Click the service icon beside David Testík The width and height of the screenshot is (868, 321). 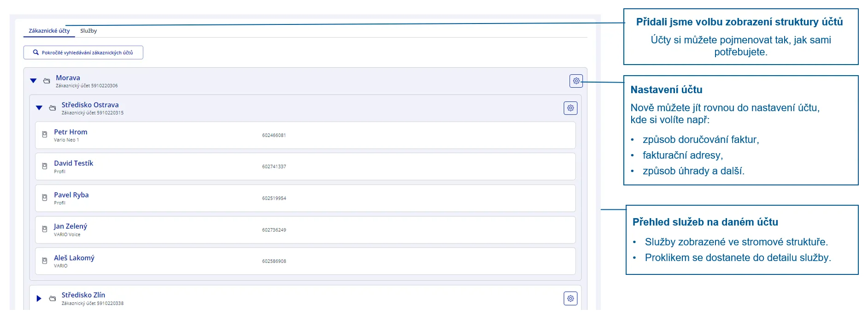coord(45,166)
